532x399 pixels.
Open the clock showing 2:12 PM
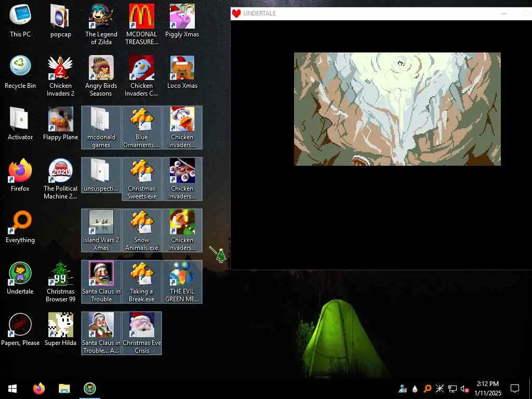(x=487, y=389)
